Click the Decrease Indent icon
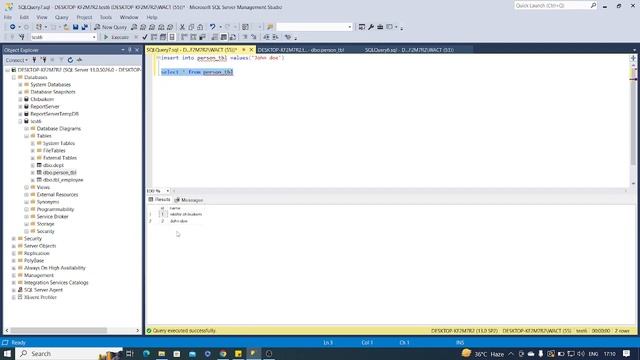Image resolution: width=640 pixels, height=360 pixels. [266, 37]
